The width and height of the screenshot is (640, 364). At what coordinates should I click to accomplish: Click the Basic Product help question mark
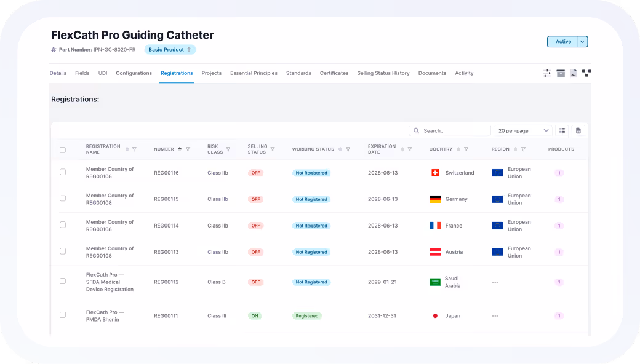189,50
